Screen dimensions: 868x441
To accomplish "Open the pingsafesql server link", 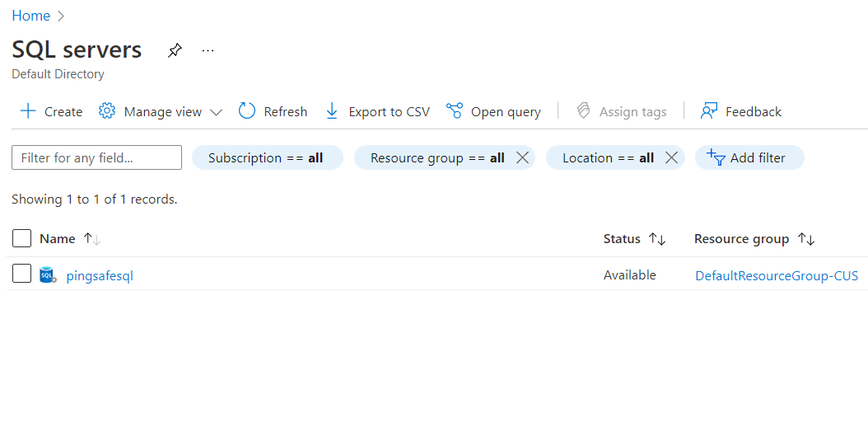I will coord(100,275).
